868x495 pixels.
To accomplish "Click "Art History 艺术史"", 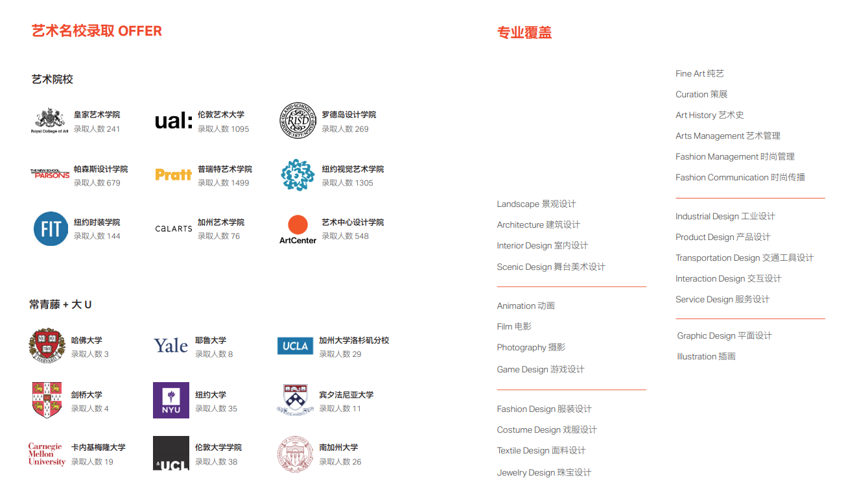I will 710,115.
